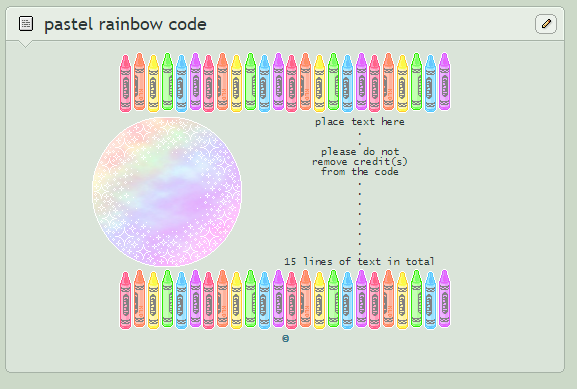The height and width of the screenshot is (389, 577).
Task: Pick the first blue crayon in the bottom row
Action: tap(181, 300)
